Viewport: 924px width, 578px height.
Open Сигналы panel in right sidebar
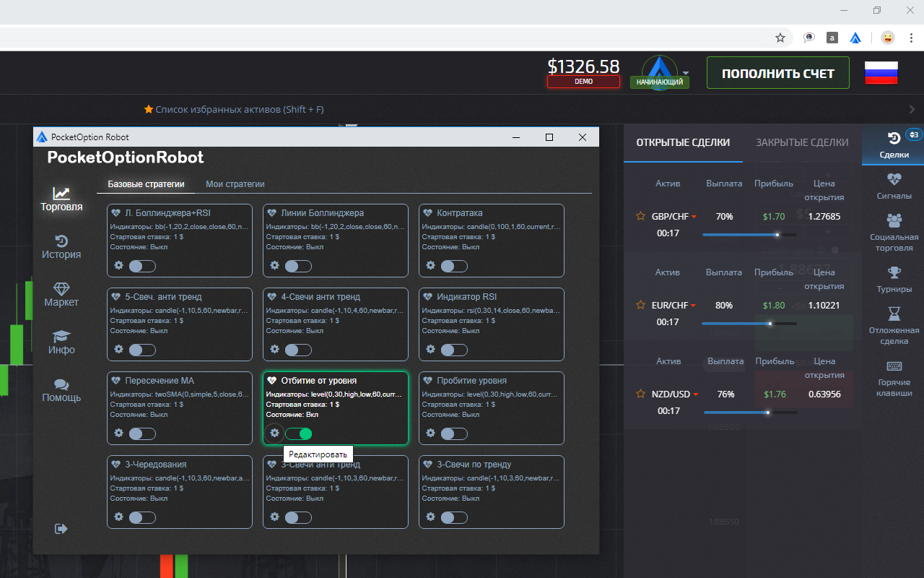coord(894,186)
